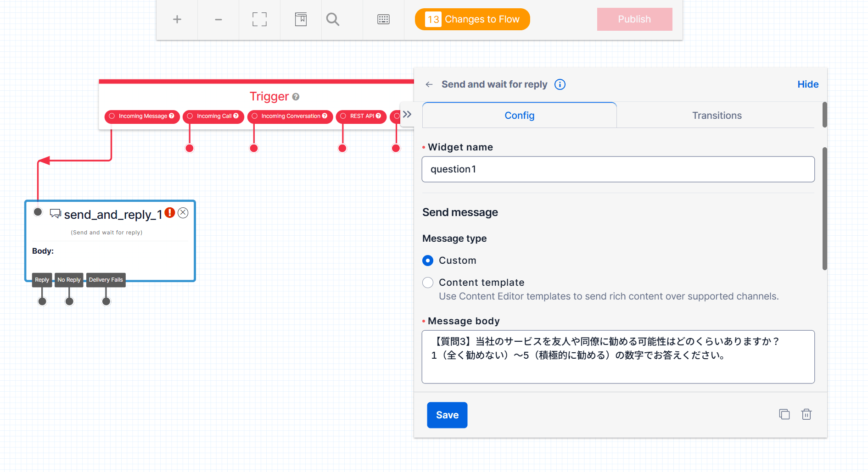Switch to the Config tab

[x=519, y=115]
